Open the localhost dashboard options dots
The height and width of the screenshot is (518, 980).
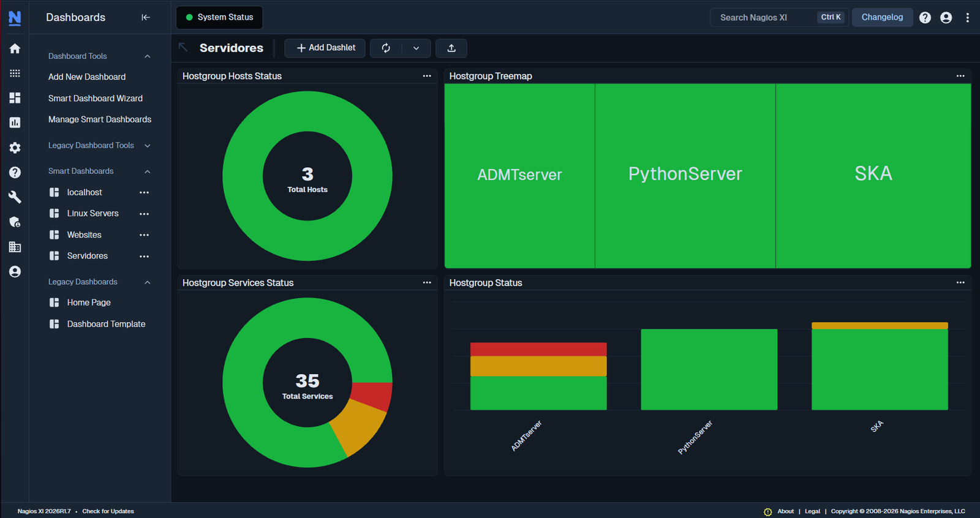(144, 192)
